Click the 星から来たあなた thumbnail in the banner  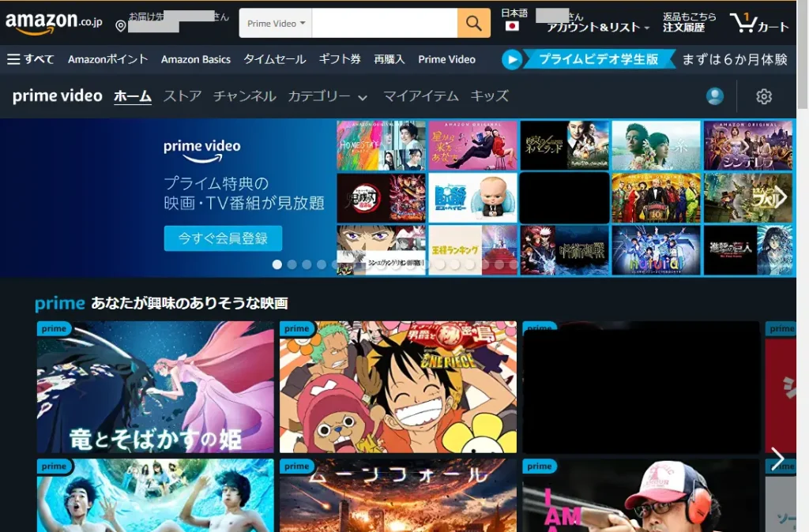(473, 145)
